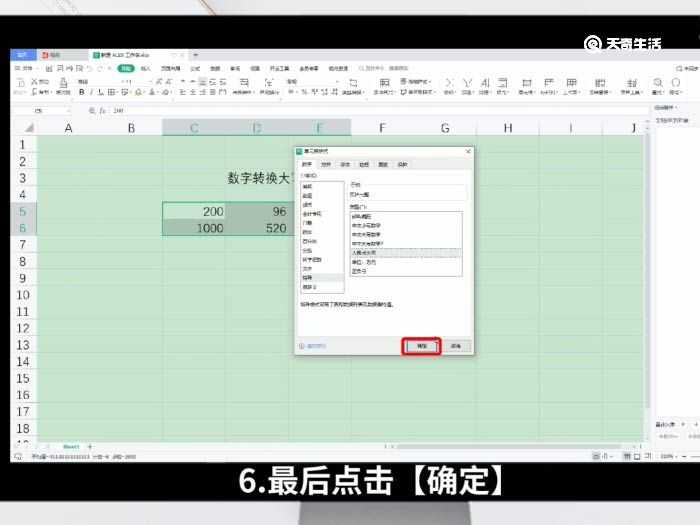Open the 图案 tab in the dialog
This screenshot has width=700, height=525.
(383, 164)
